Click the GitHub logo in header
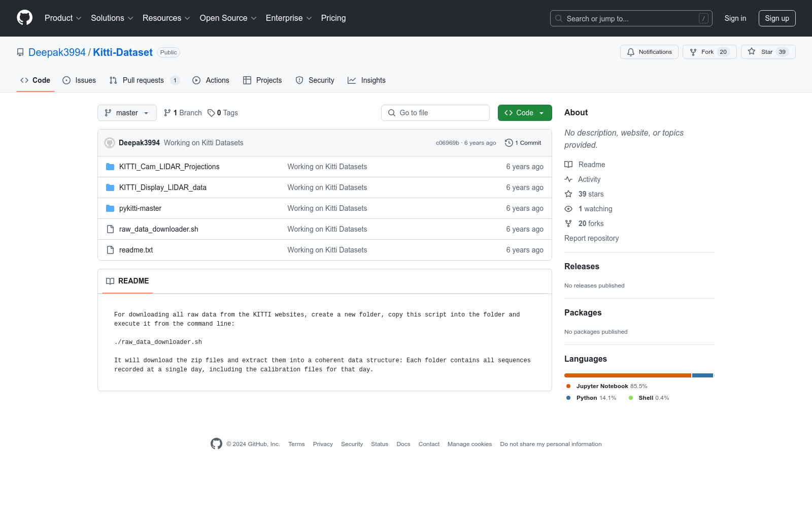This screenshot has width=812, height=508. [24, 18]
